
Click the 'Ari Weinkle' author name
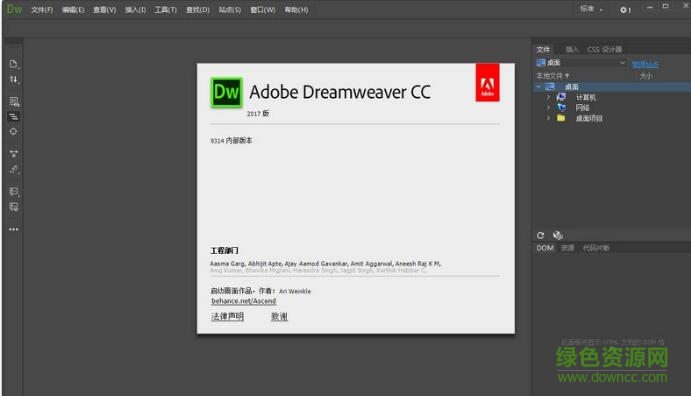(x=295, y=291)
